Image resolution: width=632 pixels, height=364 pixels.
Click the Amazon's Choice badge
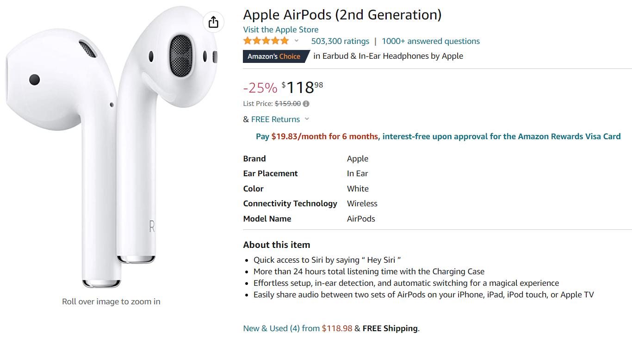click(274, 56)
